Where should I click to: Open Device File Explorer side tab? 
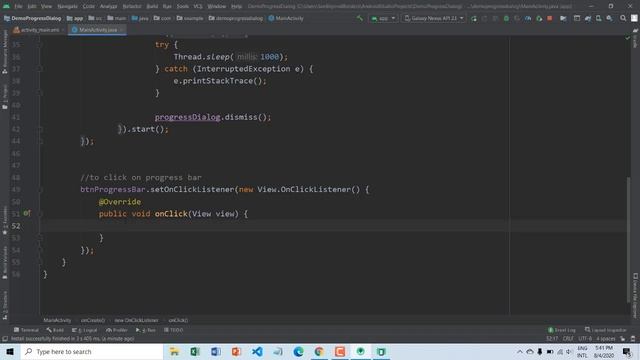635,295
